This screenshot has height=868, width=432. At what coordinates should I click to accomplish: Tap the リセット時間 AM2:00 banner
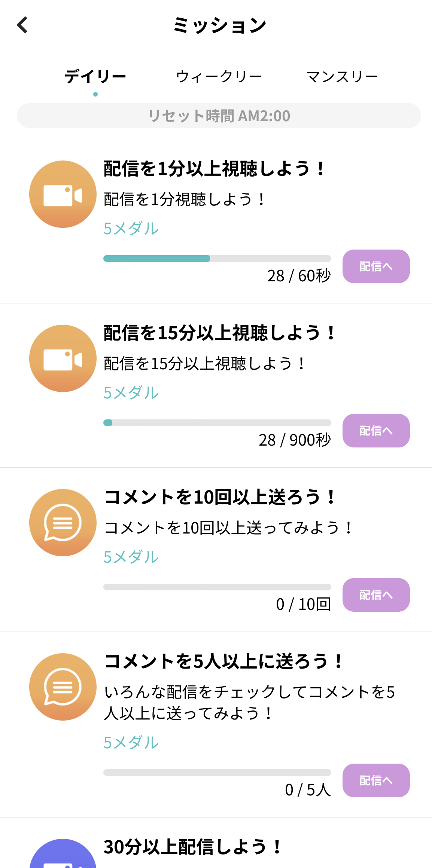[x=219, y=116]
